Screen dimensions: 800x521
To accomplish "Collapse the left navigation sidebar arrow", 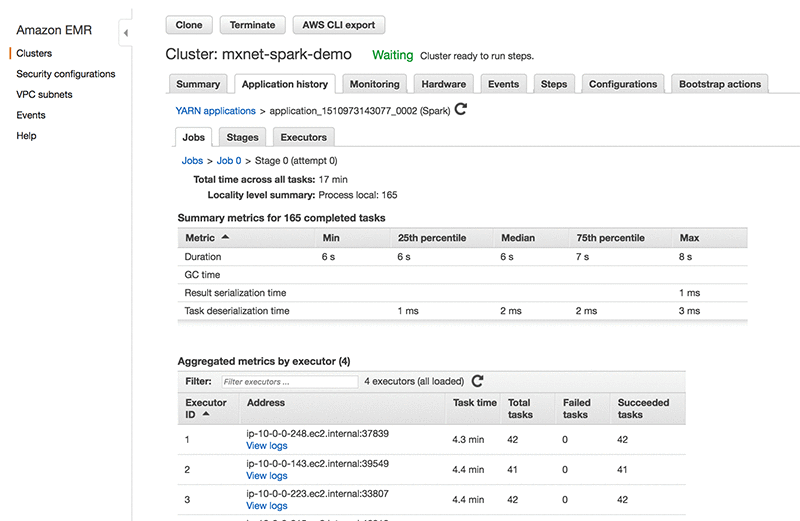I will [126, 33].
